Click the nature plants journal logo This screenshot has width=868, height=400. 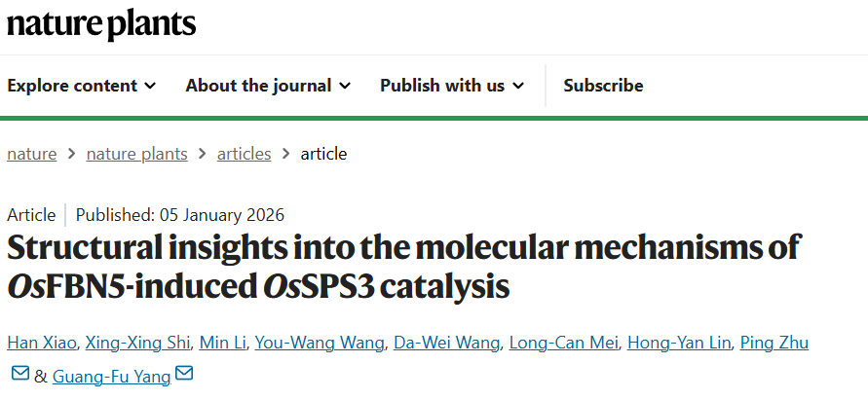pyautogui.click(x=101, y=23)
